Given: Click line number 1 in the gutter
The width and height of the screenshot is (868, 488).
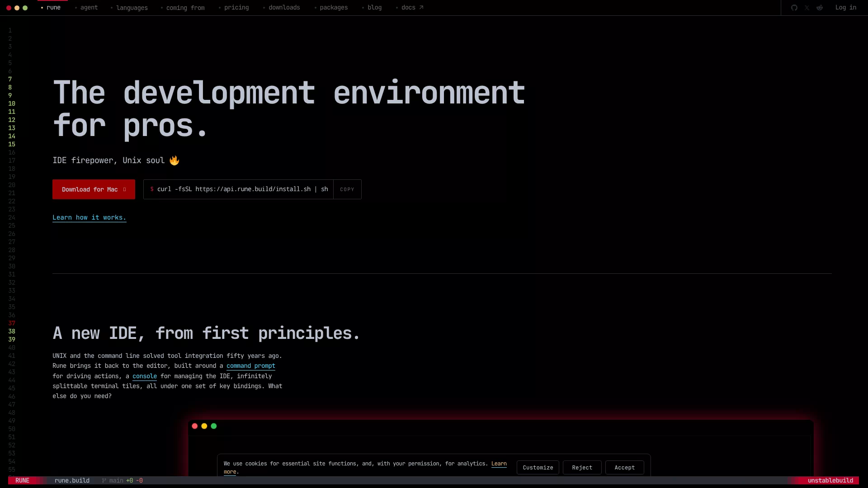Looking at the screenshot, I should coord(10,30).
